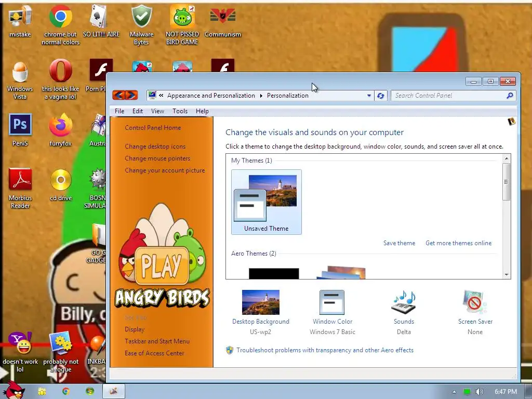532x399 pixels.
Task: Click 'Change desktop icons' link
Action: click(x=155, y=146)
